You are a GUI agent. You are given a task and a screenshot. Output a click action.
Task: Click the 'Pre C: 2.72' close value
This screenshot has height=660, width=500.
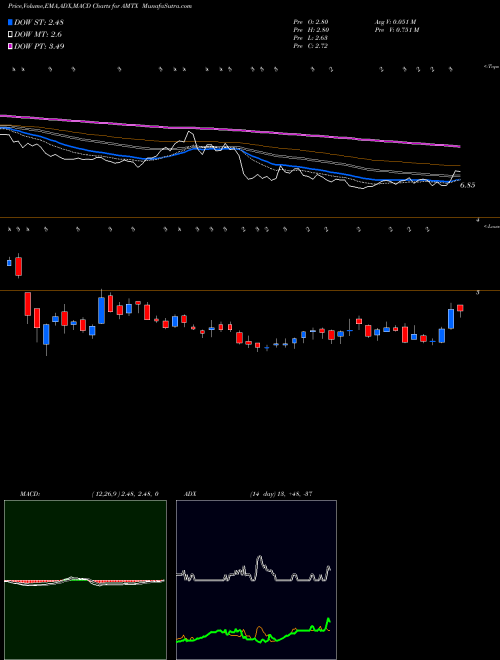[x=311, y=46]
